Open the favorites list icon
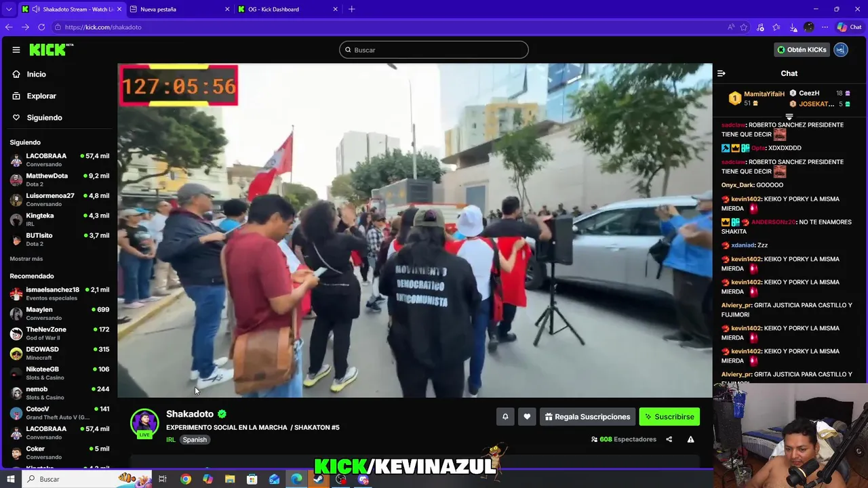The image size is (868, 488). pos(776,27)
